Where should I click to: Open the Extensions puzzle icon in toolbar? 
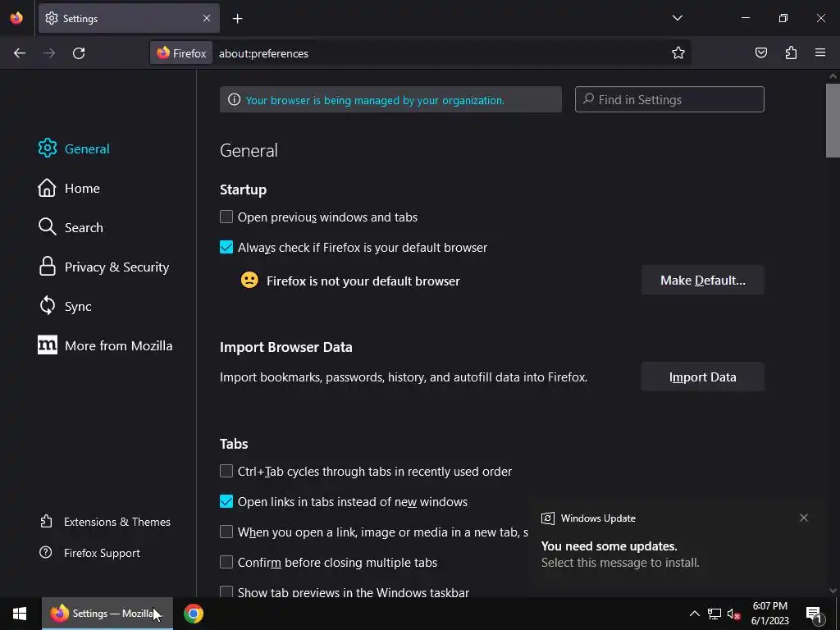pos(791,53)
